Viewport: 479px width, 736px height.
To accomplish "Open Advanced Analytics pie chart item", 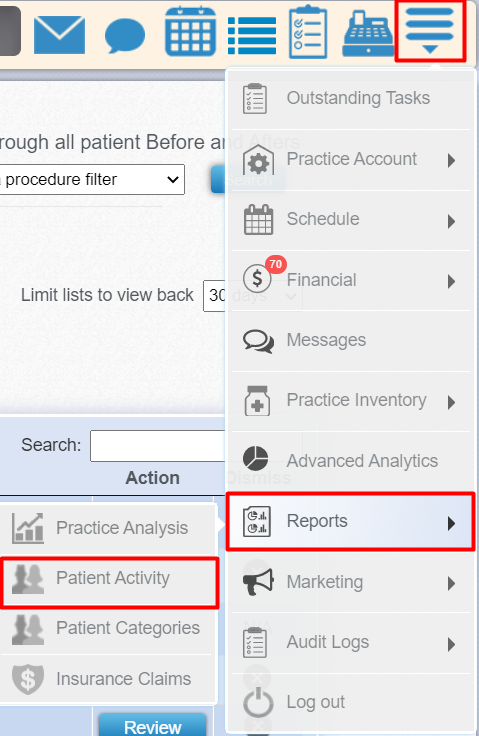I will coord(351,460).
